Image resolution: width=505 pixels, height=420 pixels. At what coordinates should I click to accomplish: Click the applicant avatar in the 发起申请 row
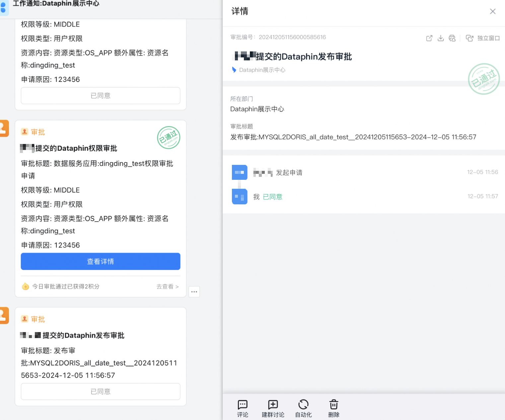[x=240, y=173]
